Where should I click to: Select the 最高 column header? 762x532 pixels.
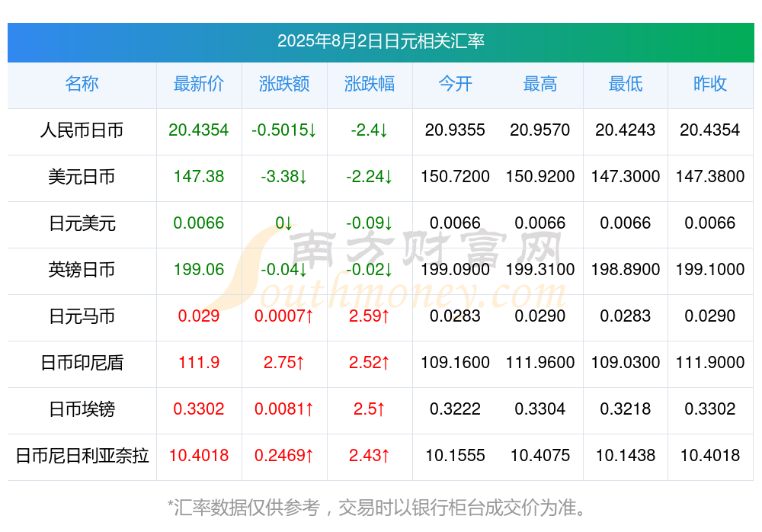[540, 84]
